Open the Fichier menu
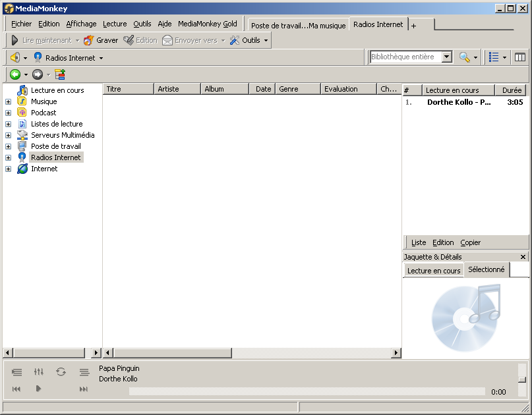The height and width of the screenshot is (415, 532). tap(21, 24)
